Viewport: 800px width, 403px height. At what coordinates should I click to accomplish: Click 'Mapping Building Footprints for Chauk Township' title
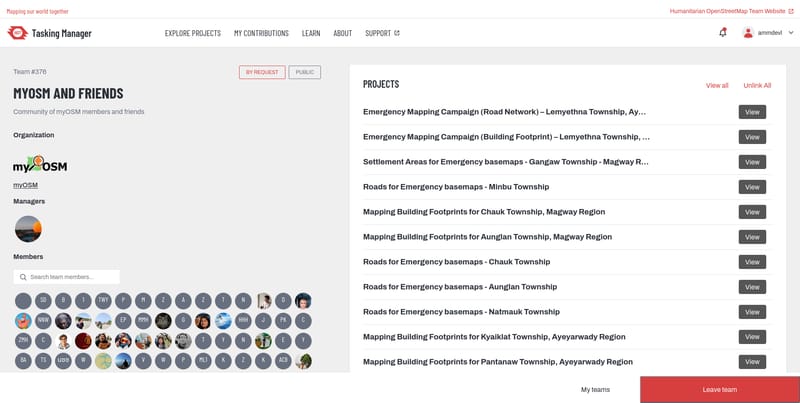pyautogui.click(x=484, y=212)
